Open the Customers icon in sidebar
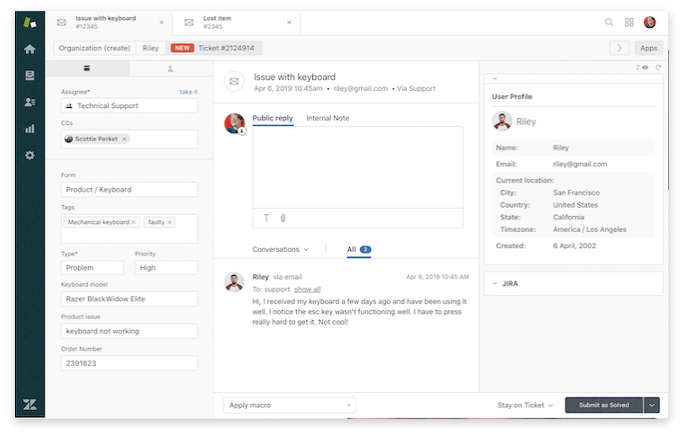This screenshot has height=436, width=684. tap(30, 102)
